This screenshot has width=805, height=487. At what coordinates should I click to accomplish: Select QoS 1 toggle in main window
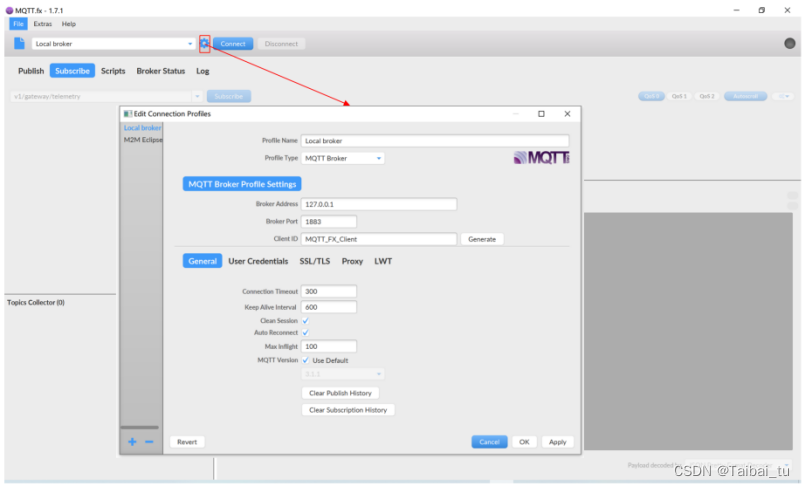coord(679,96)
